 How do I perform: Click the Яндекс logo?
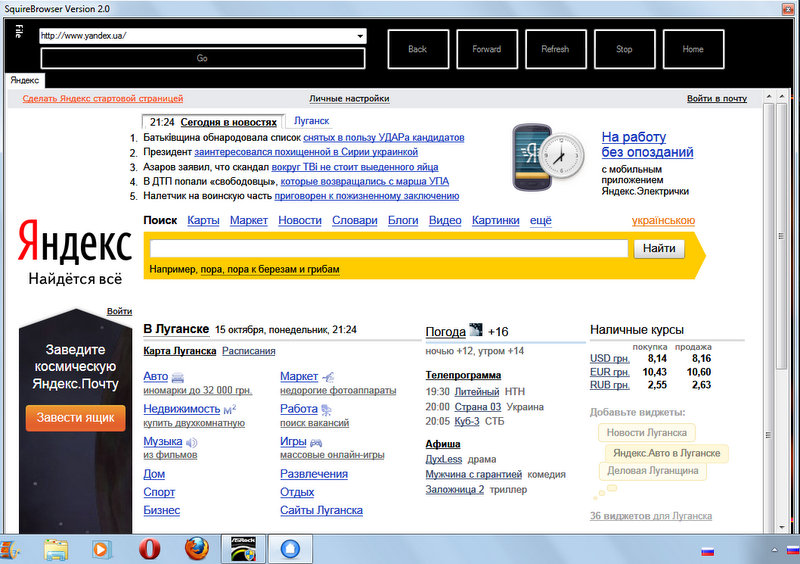75,241
